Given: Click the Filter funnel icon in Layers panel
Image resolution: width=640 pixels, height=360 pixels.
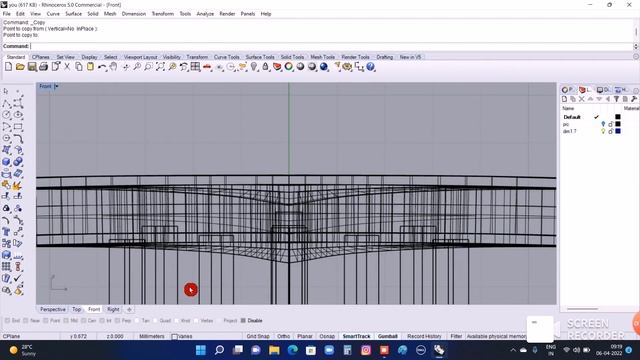Looking at the screenshot, I should coord(616,99).
